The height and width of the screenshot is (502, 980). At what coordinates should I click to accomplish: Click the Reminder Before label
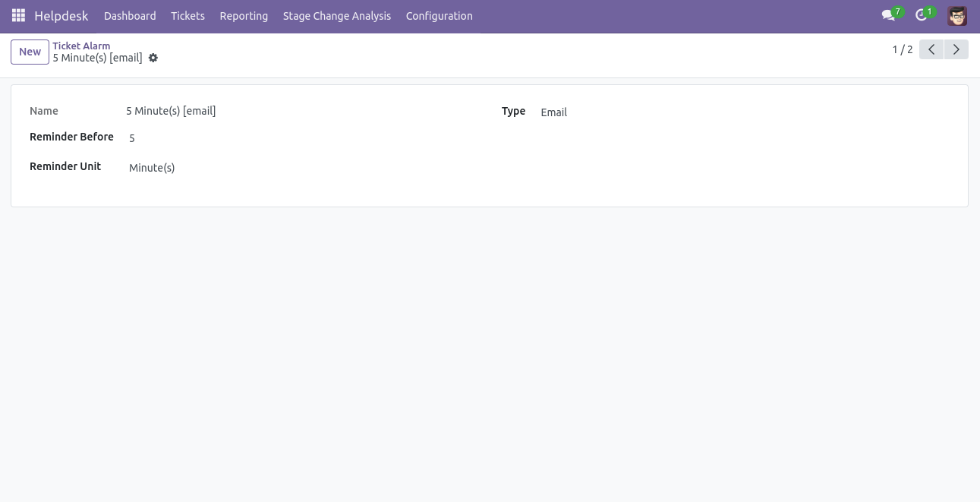[71, 137]
